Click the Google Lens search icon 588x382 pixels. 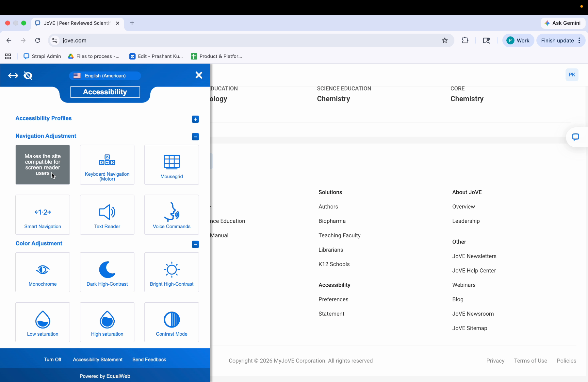(486, 40)
